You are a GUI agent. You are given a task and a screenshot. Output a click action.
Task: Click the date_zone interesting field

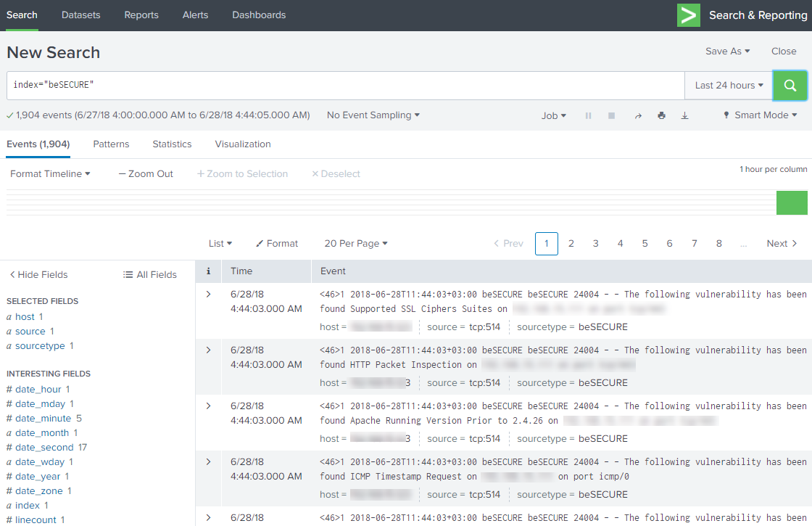coord(39,490)
